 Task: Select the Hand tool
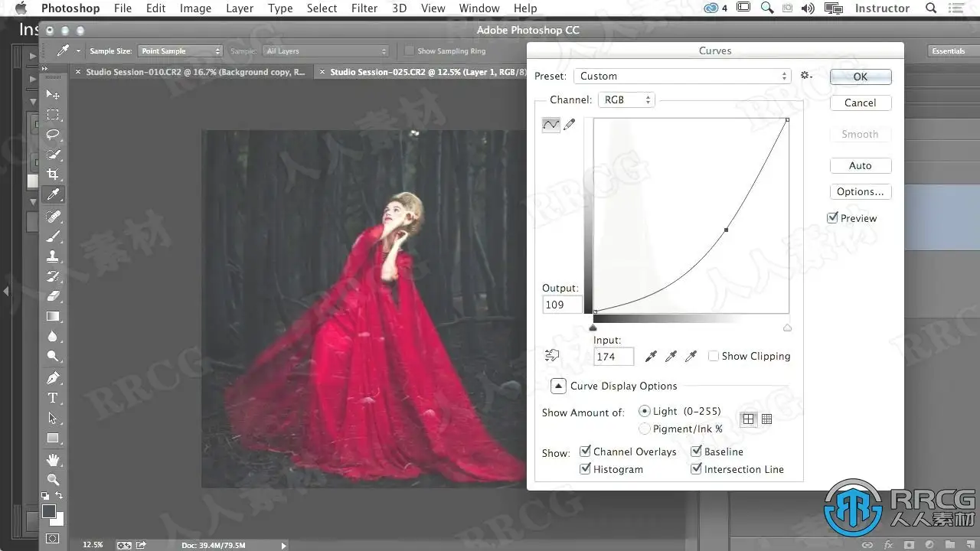(x=53, y=459)
